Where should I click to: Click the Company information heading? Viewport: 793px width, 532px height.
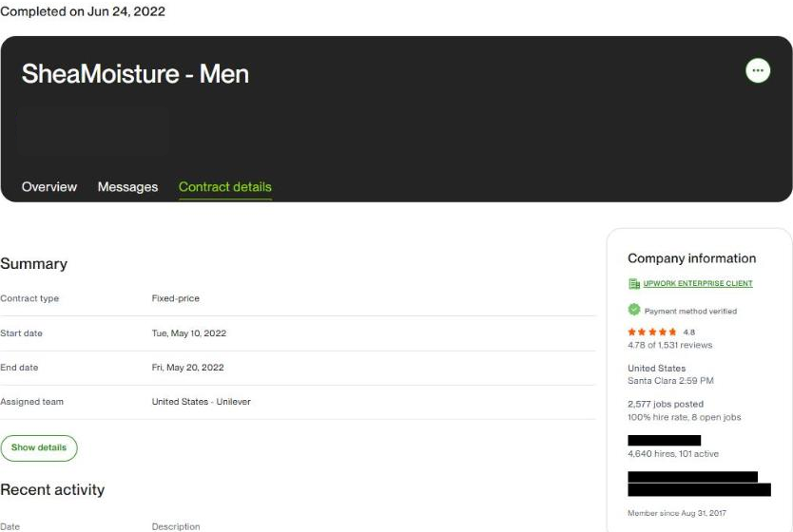[692, 258]
